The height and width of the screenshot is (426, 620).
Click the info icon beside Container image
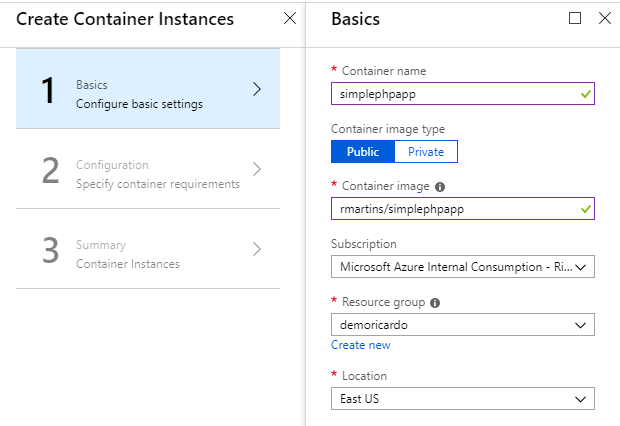440,187
